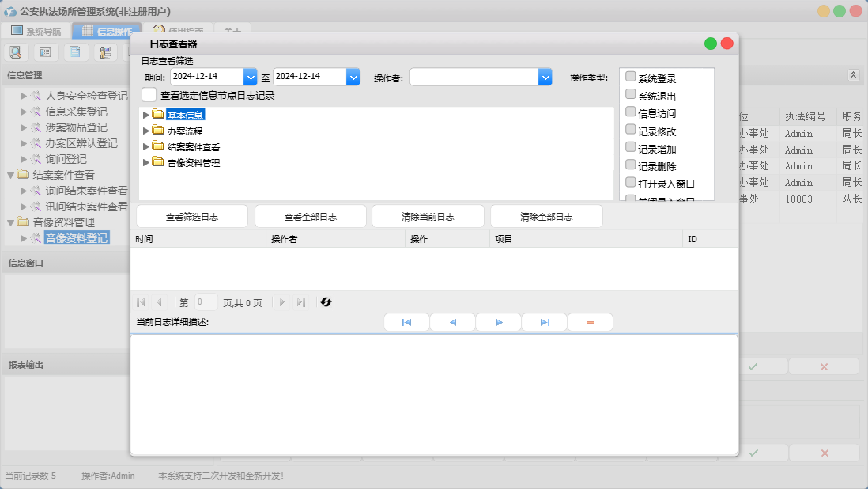
Task: Click the refresh icon in the log pager
Action: [326, 302]
